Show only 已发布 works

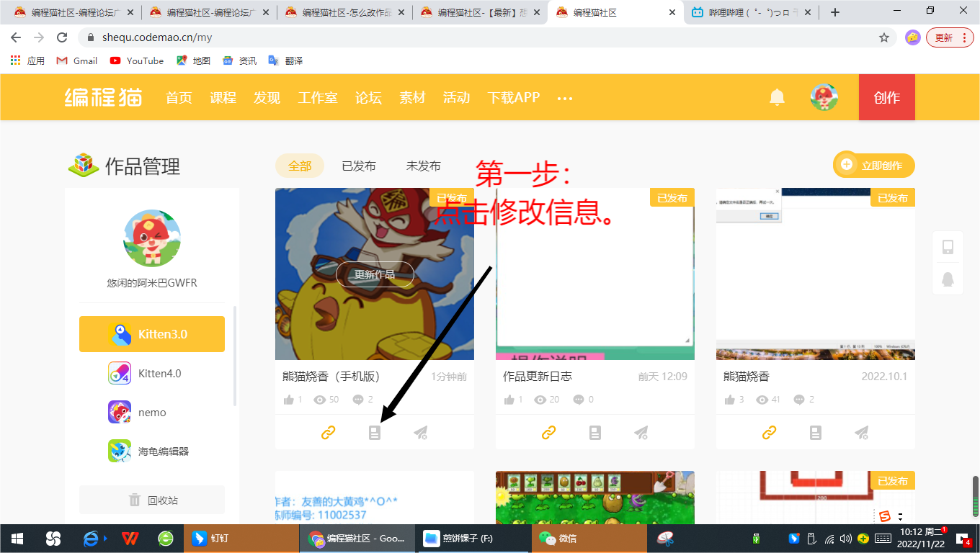(359, 166)
